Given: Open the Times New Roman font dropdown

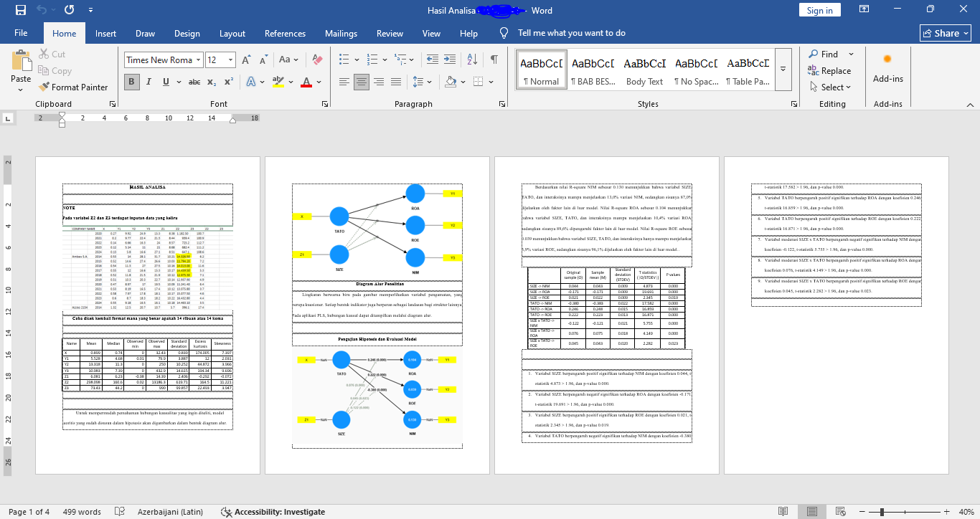Looking at the screenshot, I should pyautogui.click(x=199, y=60).
